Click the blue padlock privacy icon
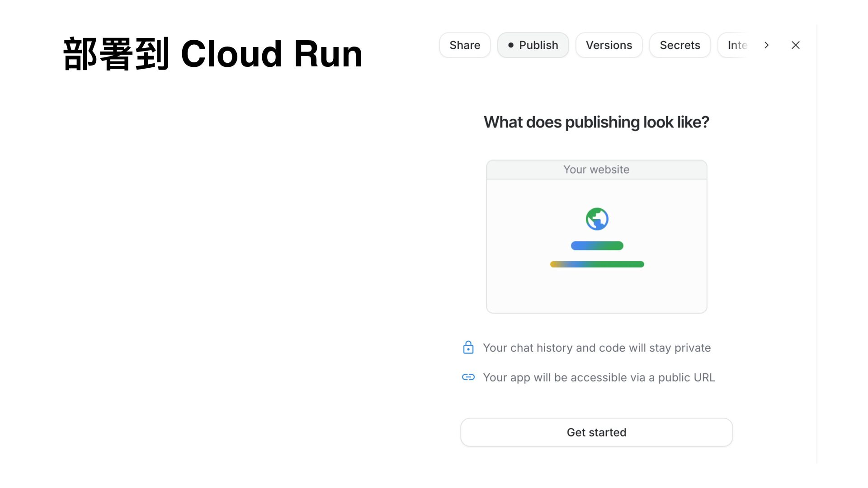The height and width of the screenshot is (488, 868). pos(468,347)
